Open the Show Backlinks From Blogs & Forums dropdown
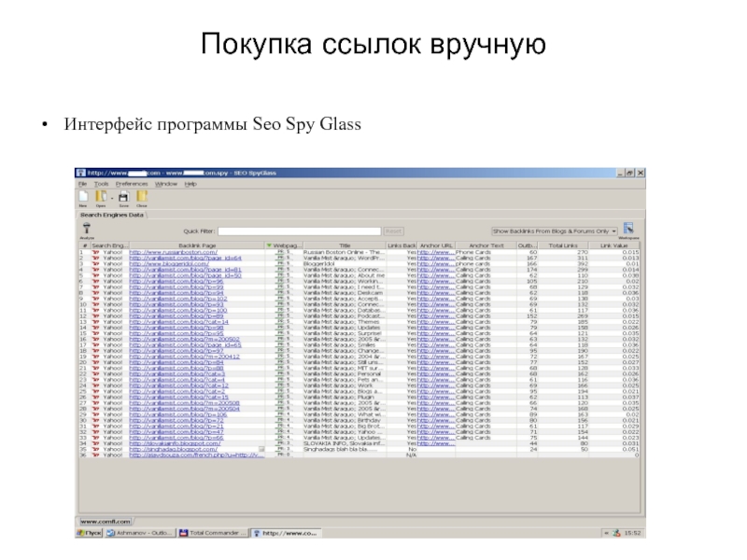 click(555, 231)
